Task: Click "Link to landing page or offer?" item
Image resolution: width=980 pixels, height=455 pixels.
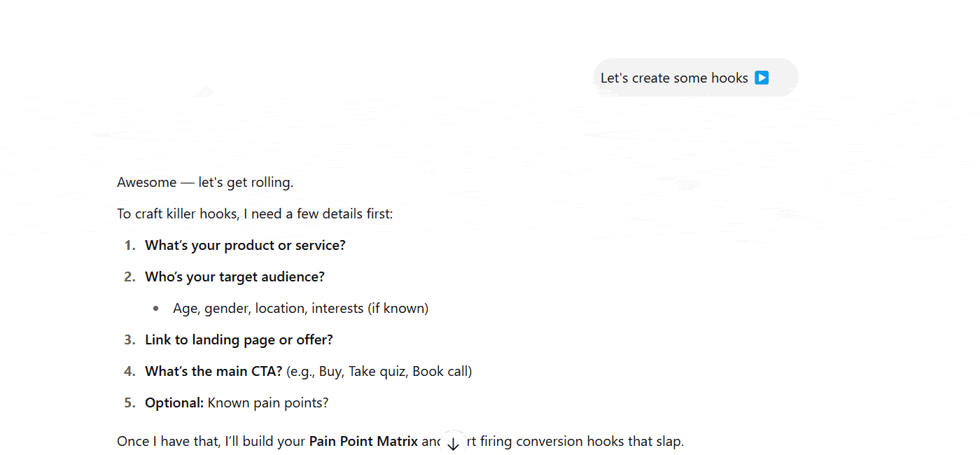Action: (239, 339)
